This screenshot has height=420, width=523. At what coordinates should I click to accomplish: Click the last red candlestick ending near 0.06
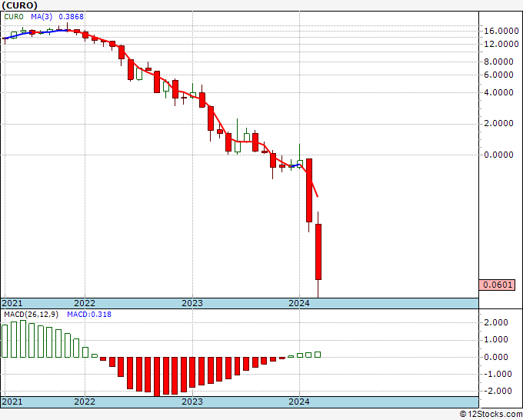[x=318, y=252]
